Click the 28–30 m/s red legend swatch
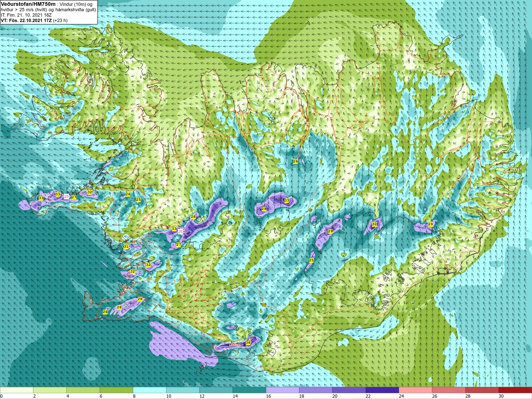Viewport: 532px width, 399px height. pos(482,390)
